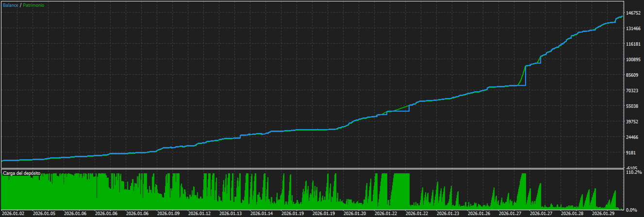Click the 55038 axis value
Image resolution: width=644 pixels, height=217 pixels.
(633, 106)
